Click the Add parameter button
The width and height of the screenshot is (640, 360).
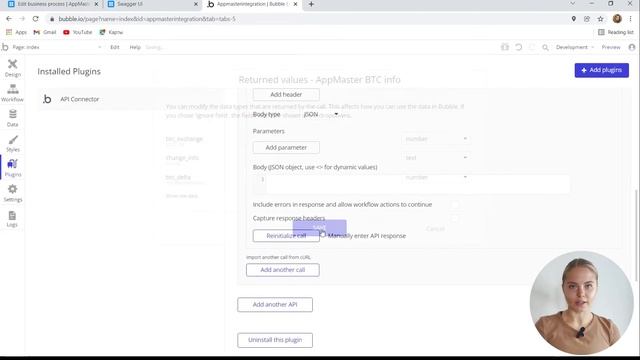[x=286, y=147]
